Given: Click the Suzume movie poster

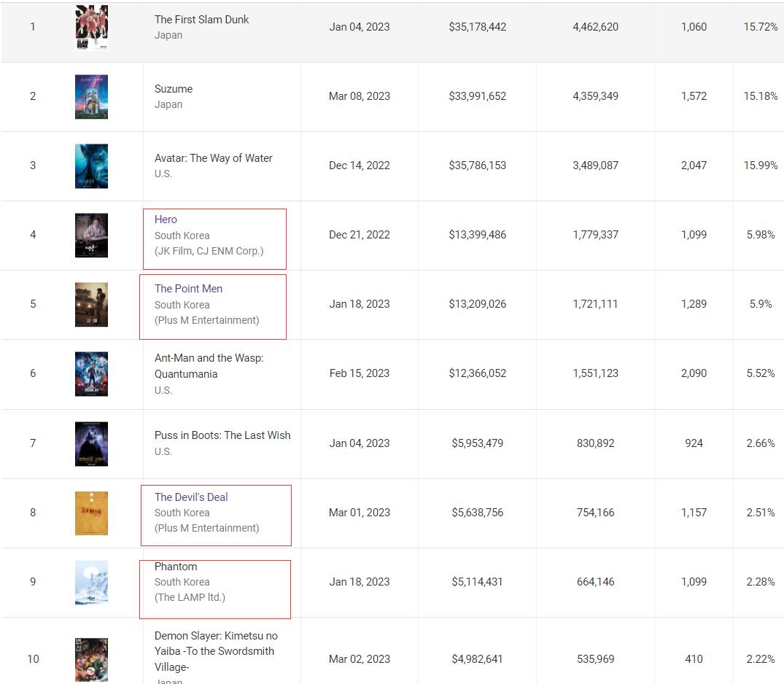Looking at the screenshot, I should click(91, 96).
